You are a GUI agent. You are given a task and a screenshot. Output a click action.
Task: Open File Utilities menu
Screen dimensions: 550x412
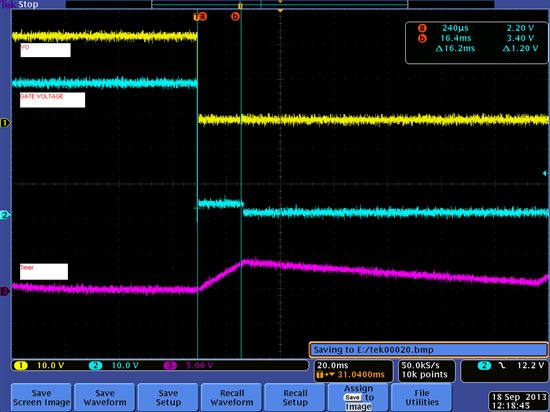422,397
